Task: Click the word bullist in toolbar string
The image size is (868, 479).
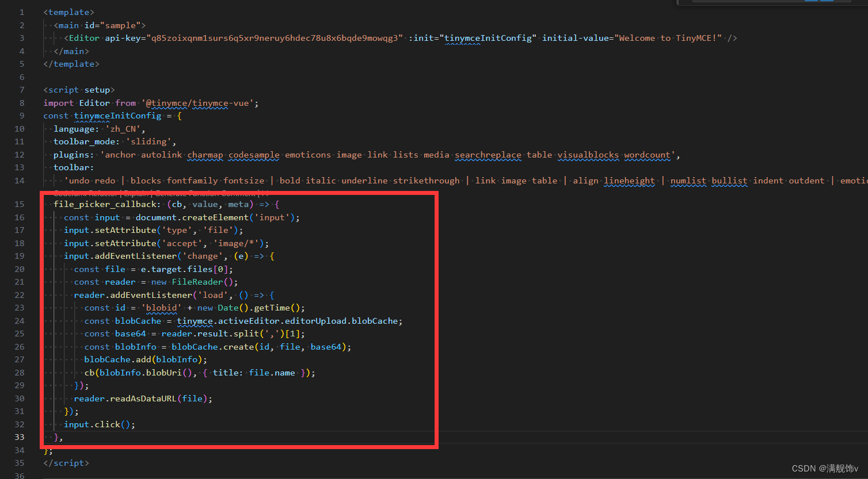Action: pyautogui.click(x=729, y=181)
